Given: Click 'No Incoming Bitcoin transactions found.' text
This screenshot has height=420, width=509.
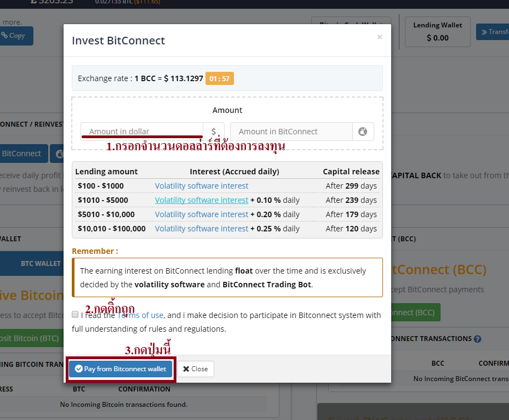Looking at the screenshot, I should point(124,405).
